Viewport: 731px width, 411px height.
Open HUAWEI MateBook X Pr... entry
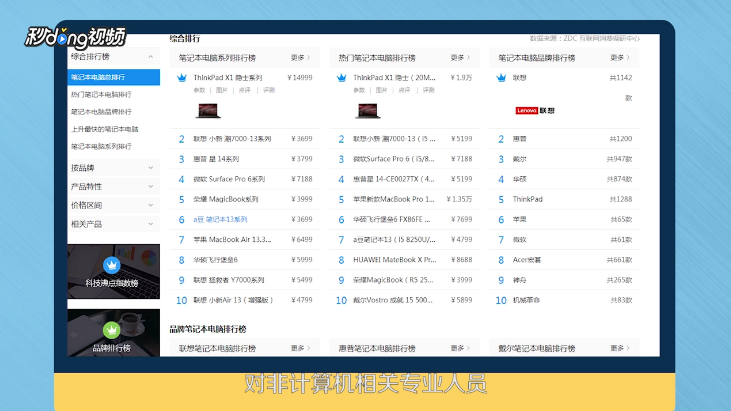[x=395, y=260]
